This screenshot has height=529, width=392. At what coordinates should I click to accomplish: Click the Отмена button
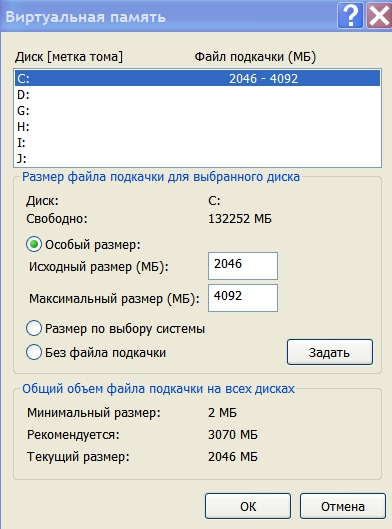(343, 506)
